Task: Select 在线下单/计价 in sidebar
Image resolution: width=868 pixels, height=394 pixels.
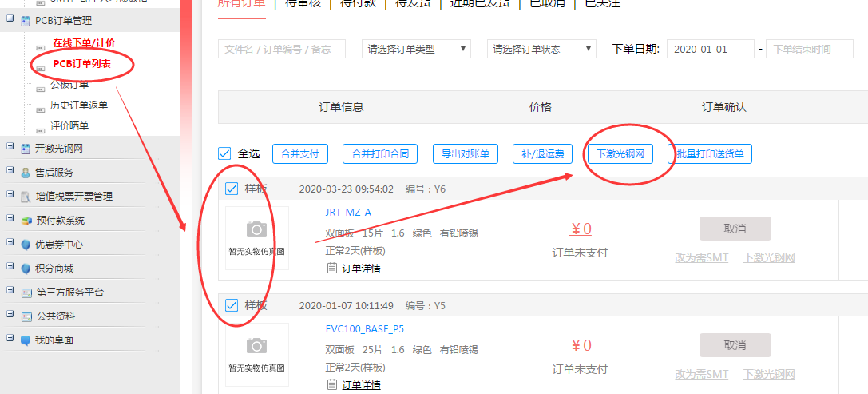Action: (x=83, y=42)
